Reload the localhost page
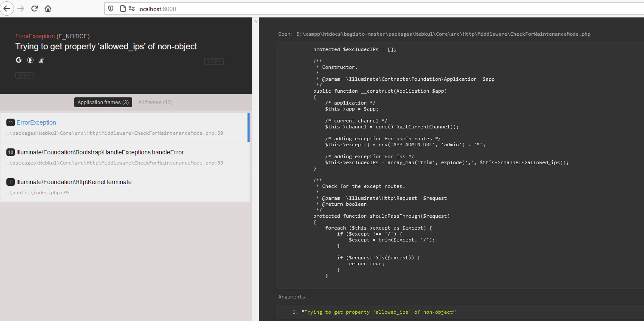This screenshot has width=644, height=321. click(x=35, y=9)
